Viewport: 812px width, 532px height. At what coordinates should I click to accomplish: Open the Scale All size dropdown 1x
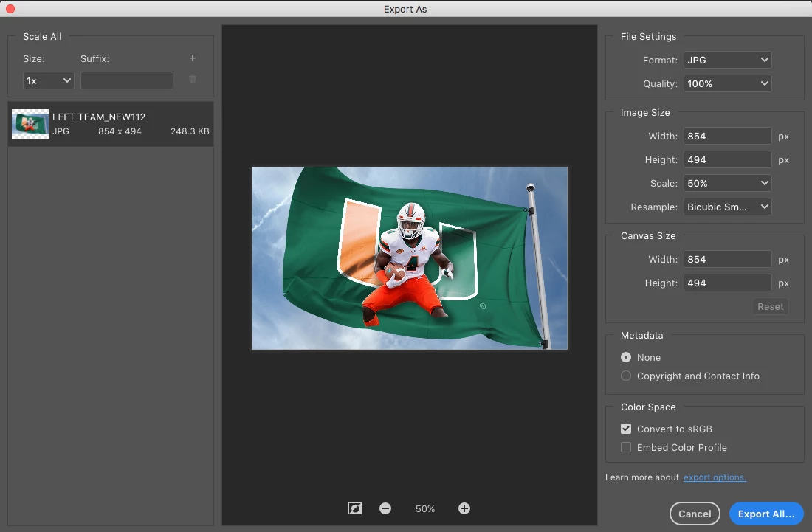[49, 80]
